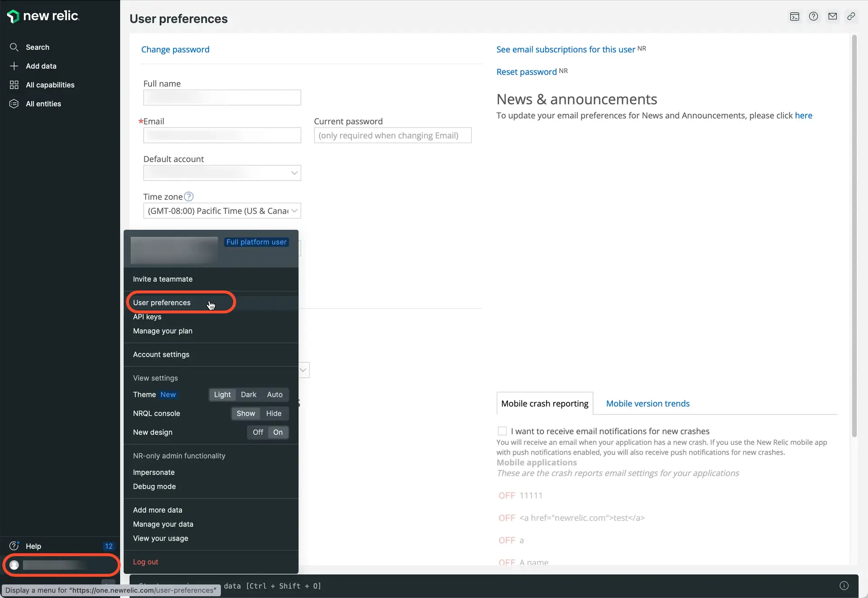Focus the Current password field
The height and width of the screenshot is (598, 868).
[393, 135]
